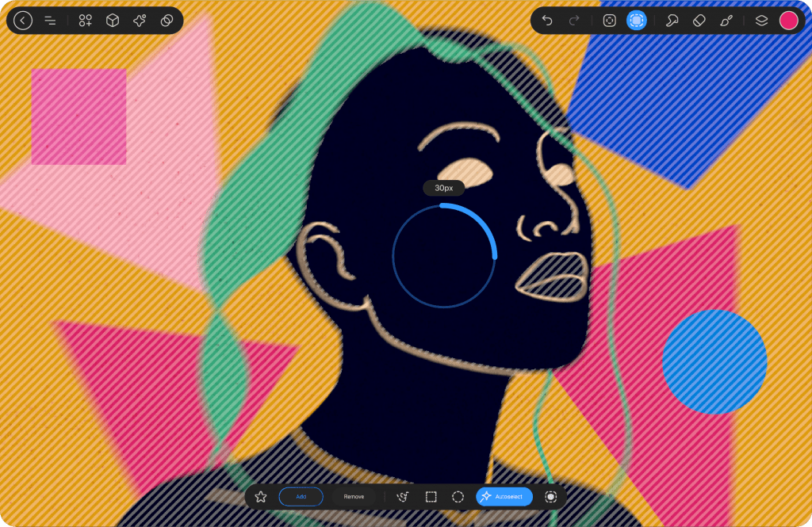Go back using the back arrow
Image resolution: width=812 pixels, height=527 pixels.
[23, 21]
